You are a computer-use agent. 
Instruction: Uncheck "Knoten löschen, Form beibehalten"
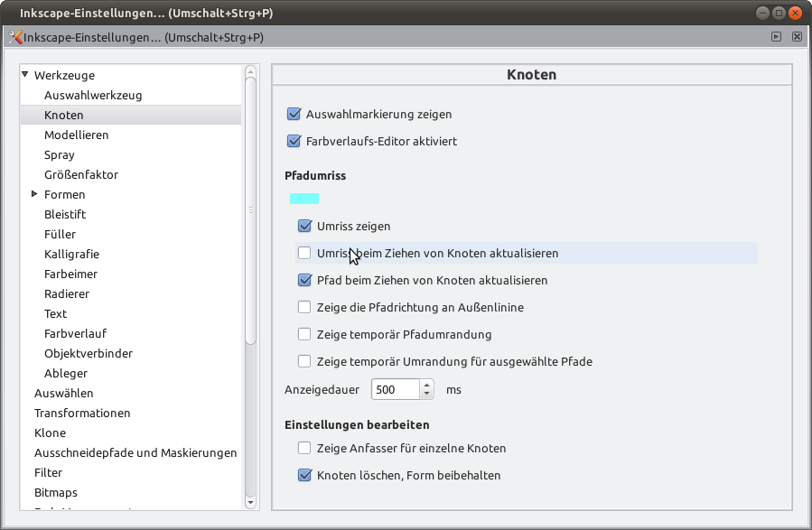pos(304,475)
